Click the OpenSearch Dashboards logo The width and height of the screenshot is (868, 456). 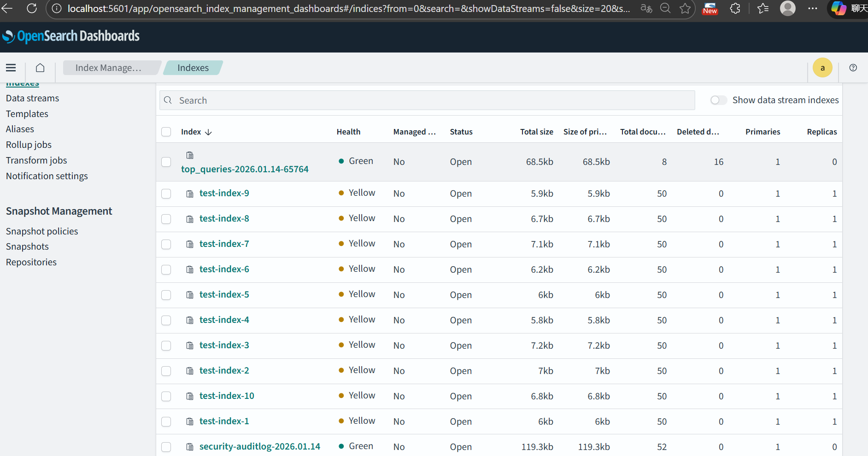[x=71, y=36]
